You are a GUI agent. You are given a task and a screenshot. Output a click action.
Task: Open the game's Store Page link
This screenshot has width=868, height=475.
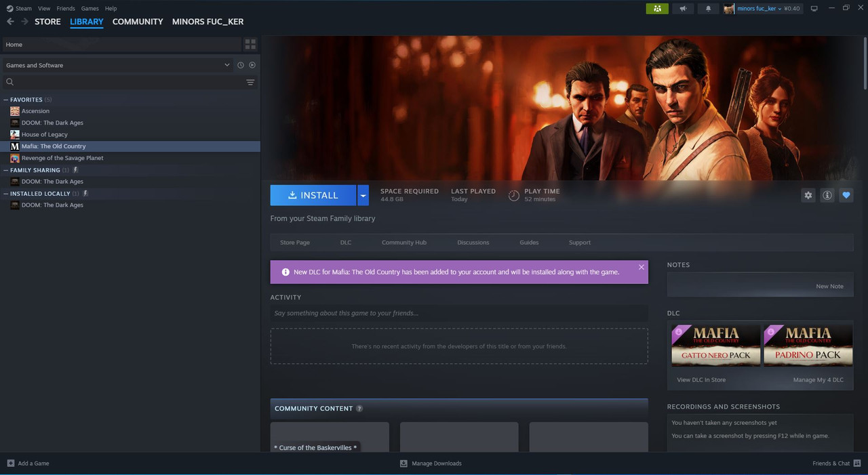[x=295, y=243]
